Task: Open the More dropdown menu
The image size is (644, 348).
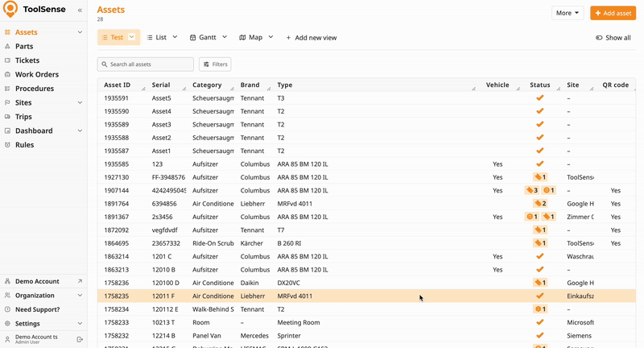Action: pyautogui.click(x=568, y=13)
